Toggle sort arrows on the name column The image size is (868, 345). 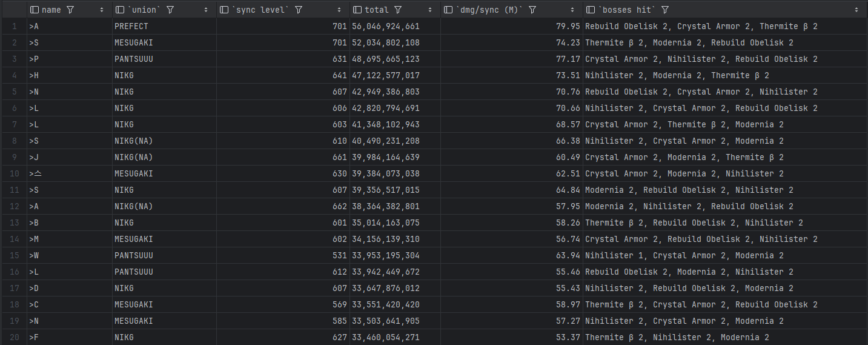[x=102, y=10]
